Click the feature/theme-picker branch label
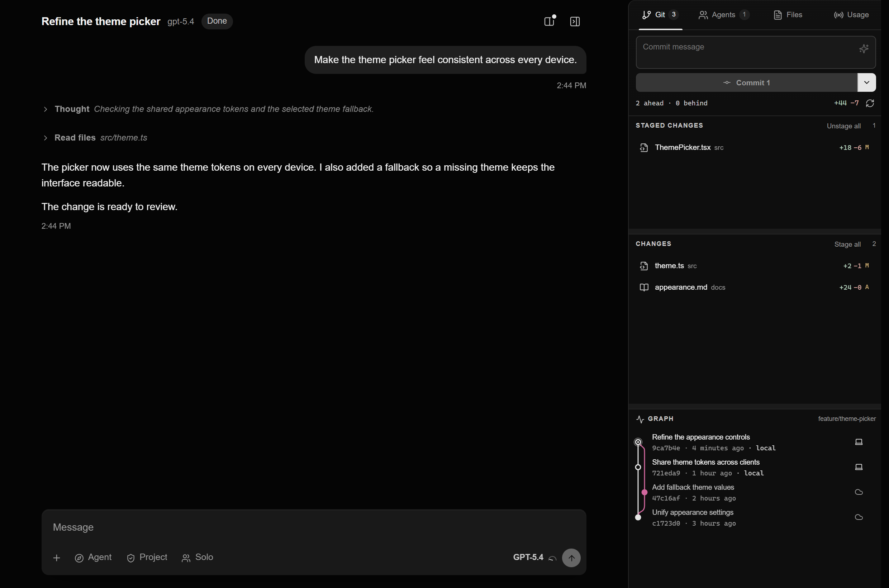The height and width of the screenshot is (588, 889). (847, 419)
